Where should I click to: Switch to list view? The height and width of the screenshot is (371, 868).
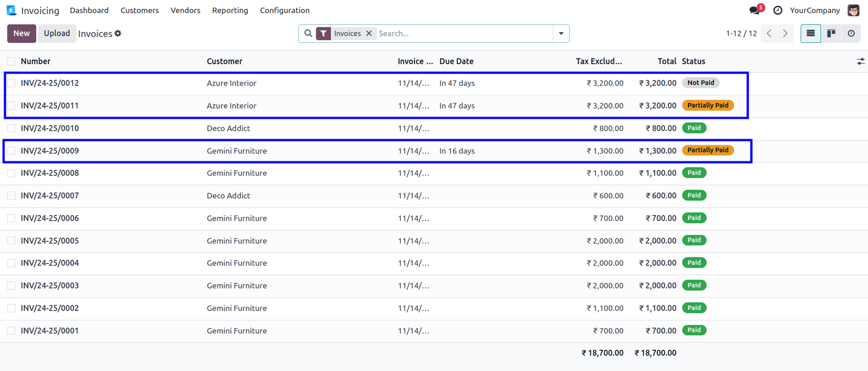[810, 34]
